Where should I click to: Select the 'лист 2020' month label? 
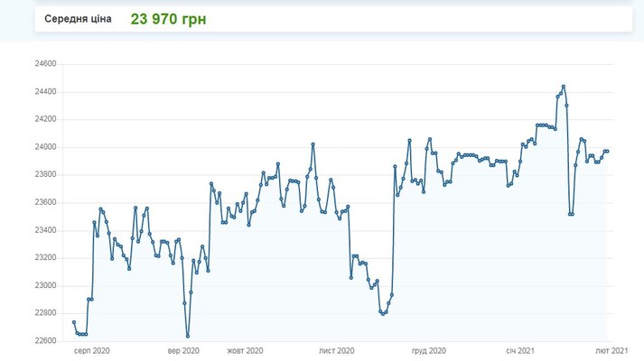pos(337,350)
